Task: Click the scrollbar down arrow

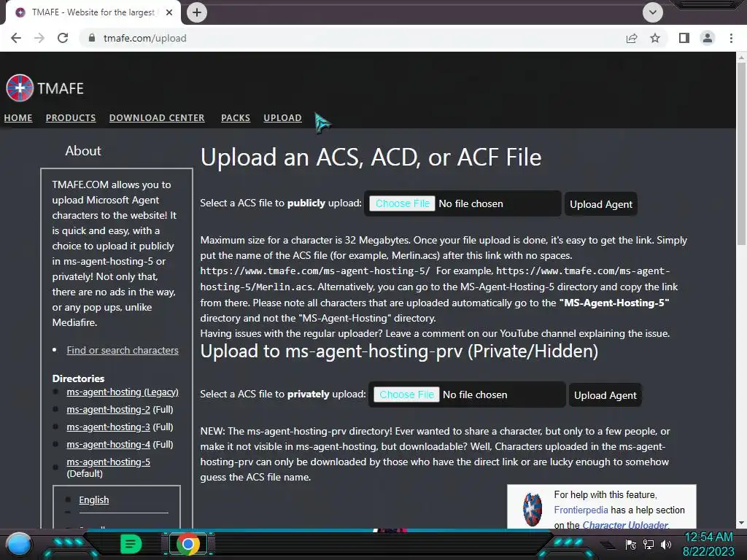Action: pos(741,523)
